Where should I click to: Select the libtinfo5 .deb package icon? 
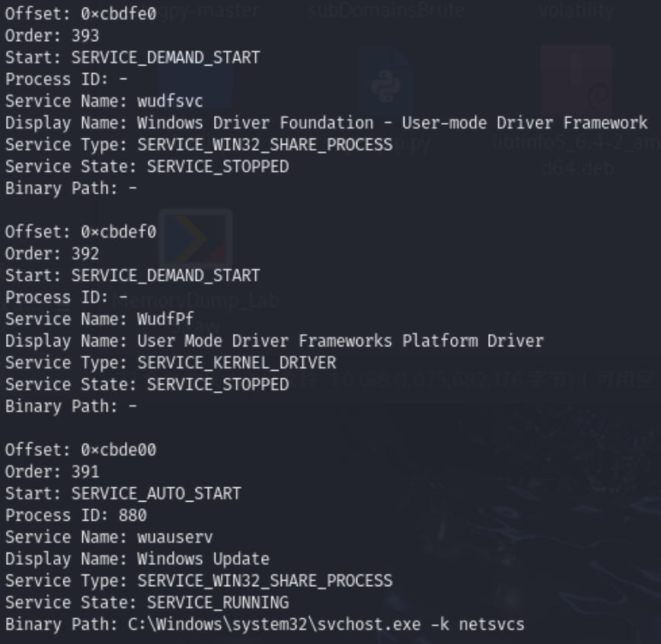tap(576, 80)
